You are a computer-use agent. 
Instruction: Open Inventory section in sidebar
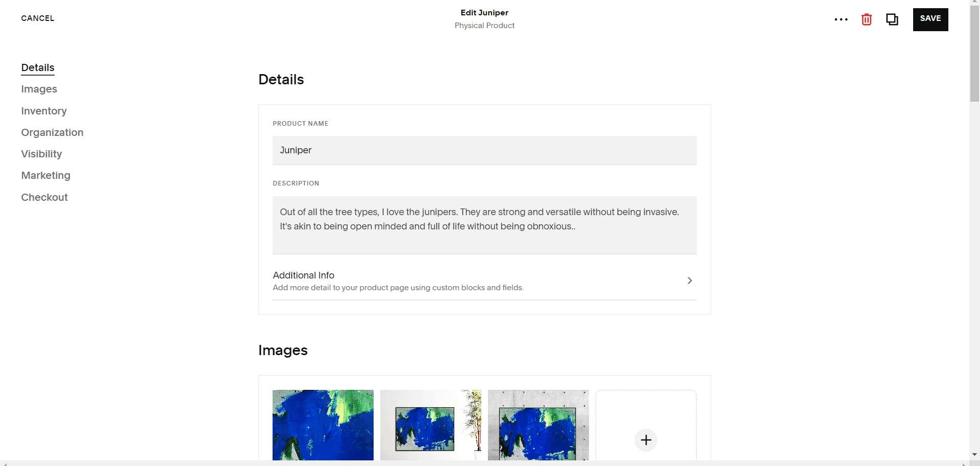(44, 111)
